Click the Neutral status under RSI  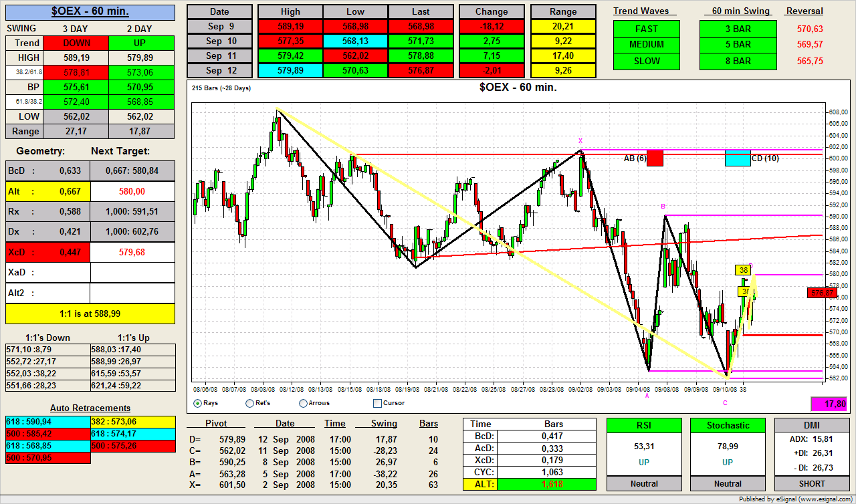point(644,483)
